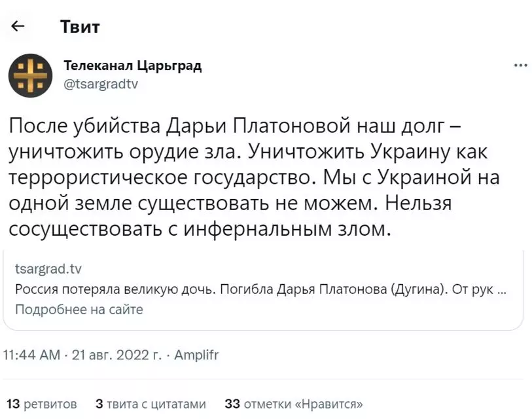Click the Твит page header title

pyautogui.click(x=80, y=26)
